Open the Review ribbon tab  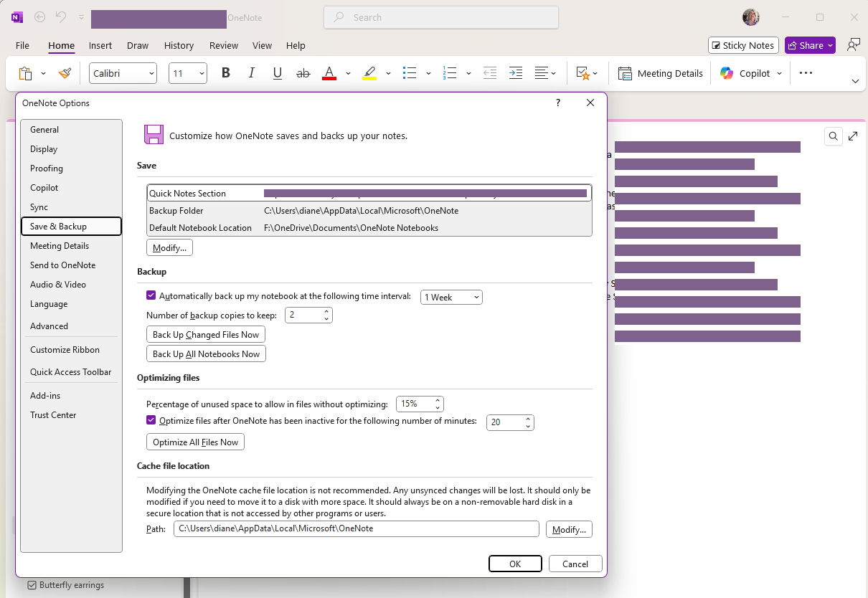pyautogui.click(x=223, y=45)
